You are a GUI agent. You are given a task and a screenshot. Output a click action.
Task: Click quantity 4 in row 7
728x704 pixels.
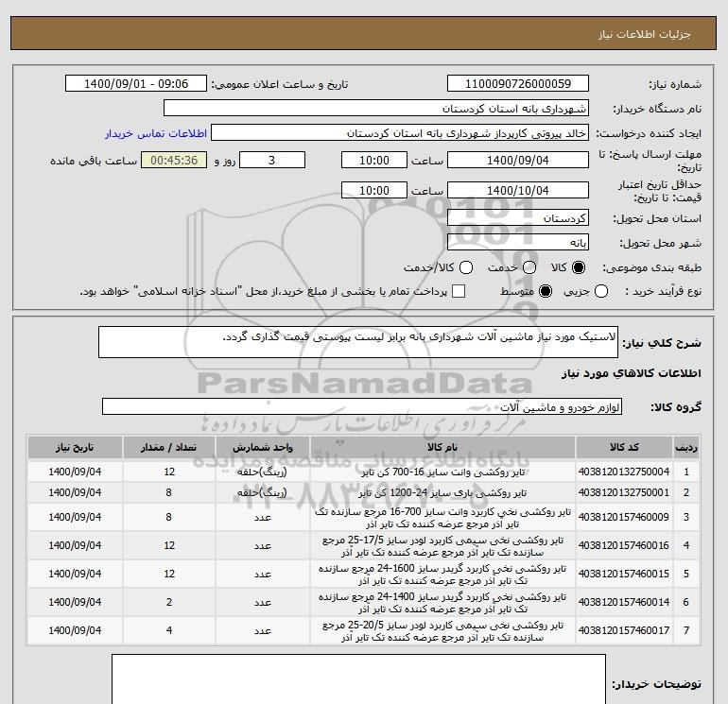click(169, 630)
